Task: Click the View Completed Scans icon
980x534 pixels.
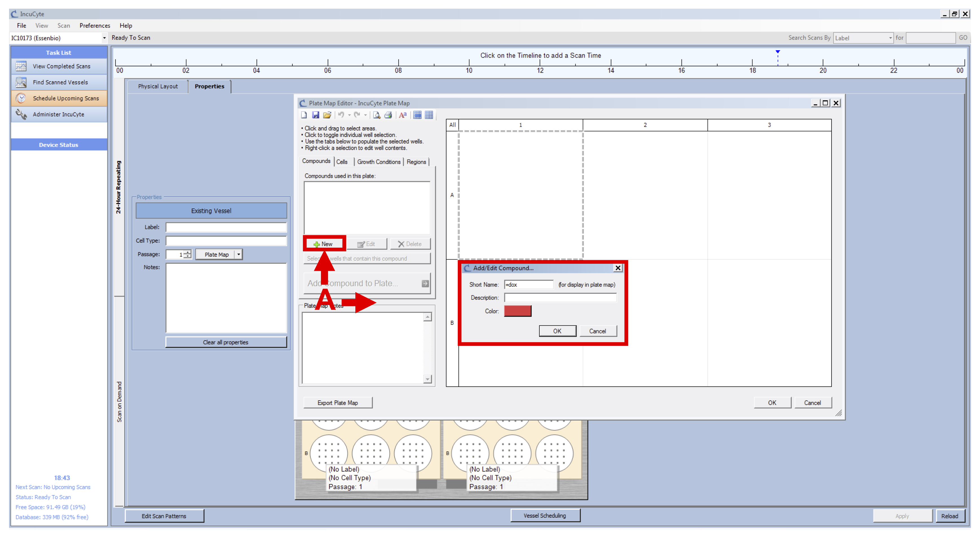Action: point(21,66)
